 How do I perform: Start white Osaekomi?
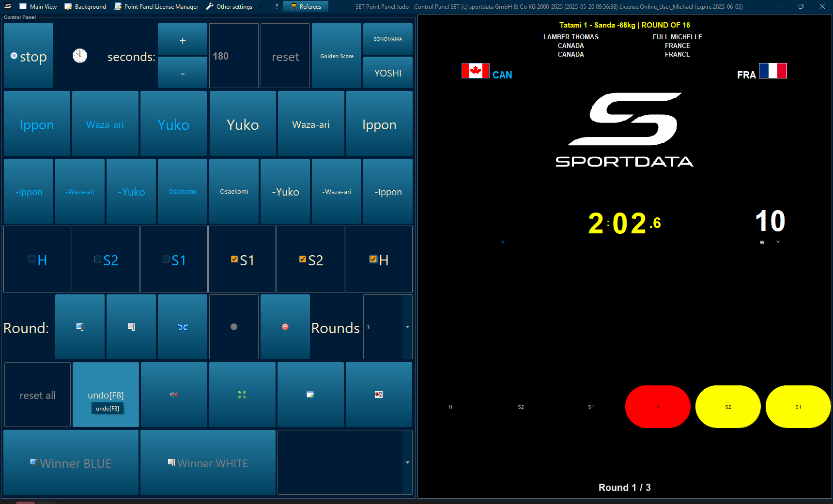234,191
